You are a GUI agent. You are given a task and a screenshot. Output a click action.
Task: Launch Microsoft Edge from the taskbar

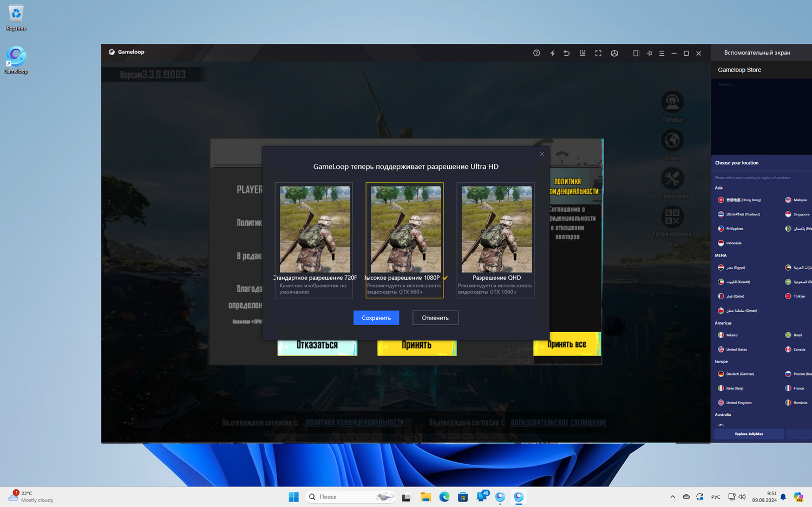444,497
